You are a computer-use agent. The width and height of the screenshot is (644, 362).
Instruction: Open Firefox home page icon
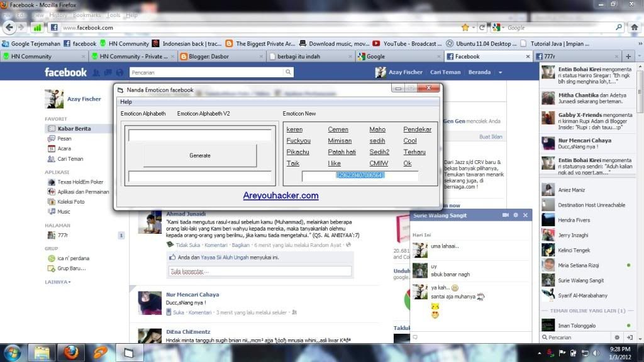tap(634, 28)
